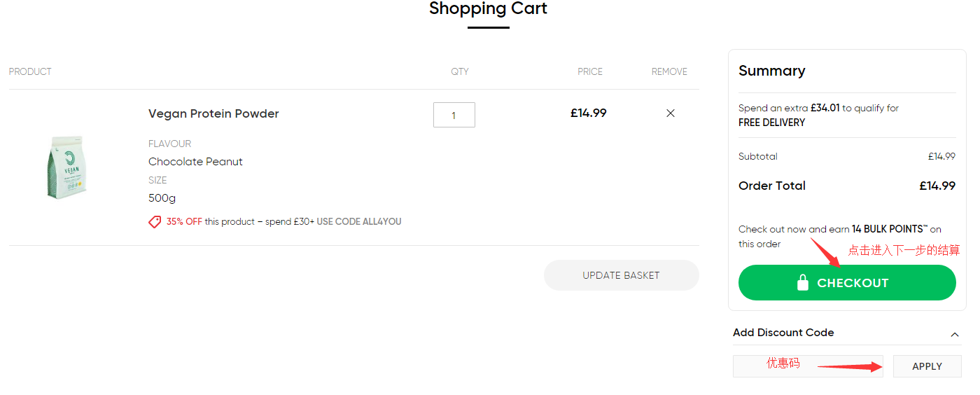Screen dimensions: 980x395
Task: Click the Shopping Cart page heading
Action: [x=488, y=9]
